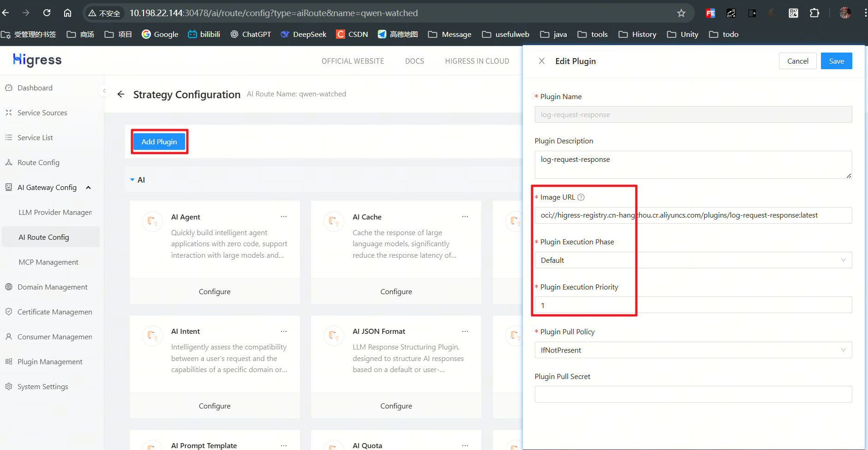Configure the AI Agent plugin
868x450 pixels.
pos(215,291)
